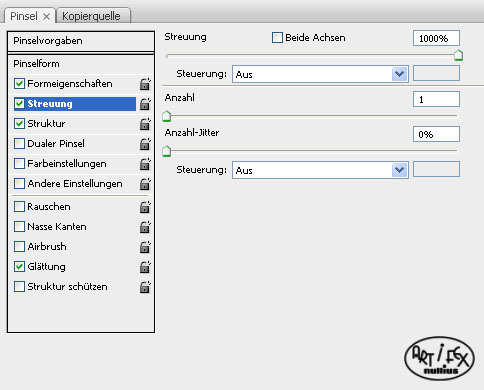484x390 pixels.
Task: Click the lock icon next to Streuung
Action: click(x=145, y=104)
